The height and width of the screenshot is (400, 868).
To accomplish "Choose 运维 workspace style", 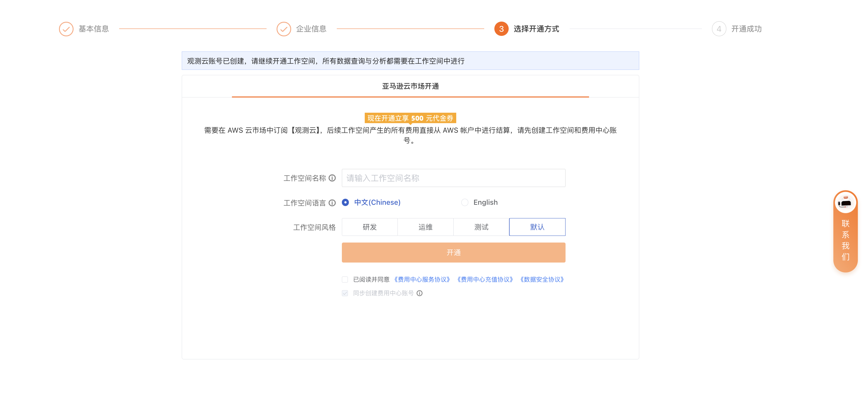I will point(425,227).
